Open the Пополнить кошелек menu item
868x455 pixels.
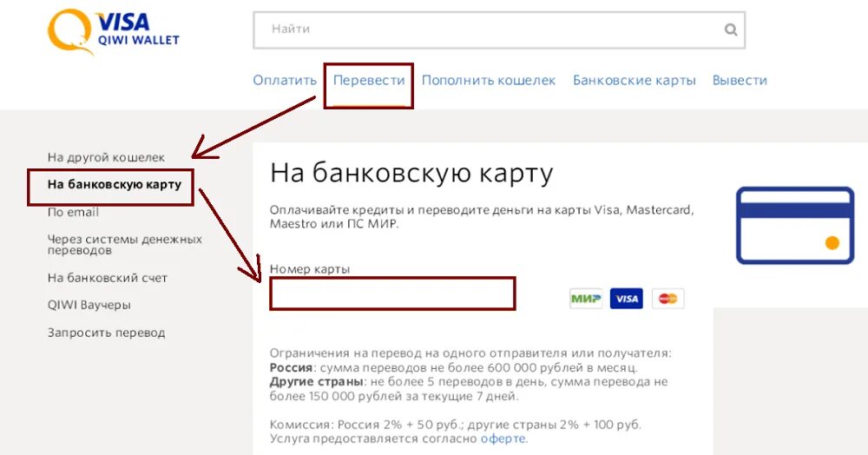(488, 81)
